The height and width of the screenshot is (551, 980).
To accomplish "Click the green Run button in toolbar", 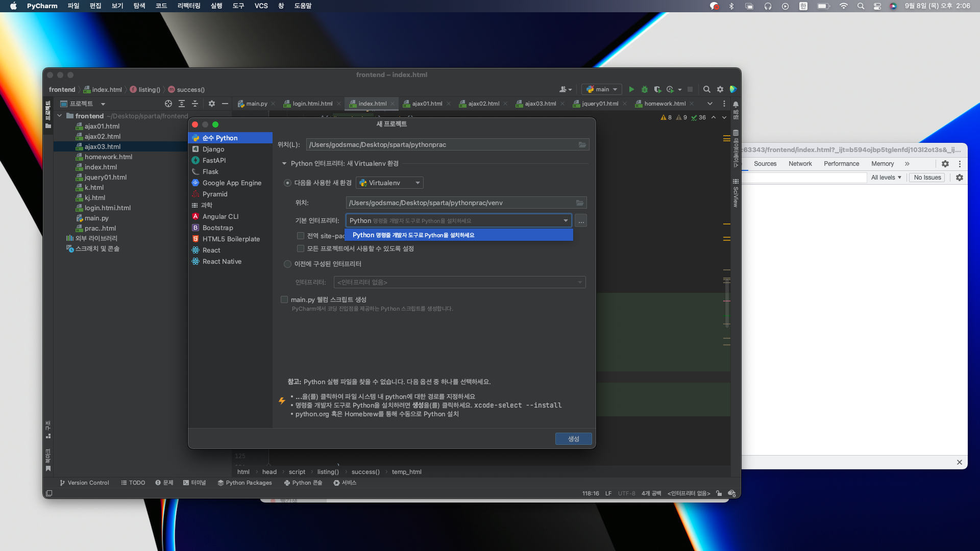I will click(x=631, y=89).
